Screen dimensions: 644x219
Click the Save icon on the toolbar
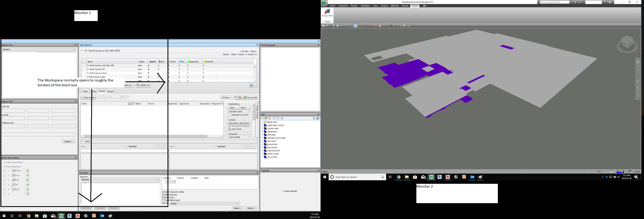click(x=334, y=26)
